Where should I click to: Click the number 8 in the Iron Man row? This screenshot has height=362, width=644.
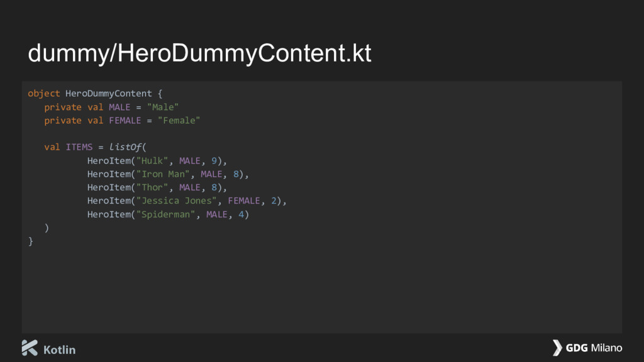tap(236, 174)
